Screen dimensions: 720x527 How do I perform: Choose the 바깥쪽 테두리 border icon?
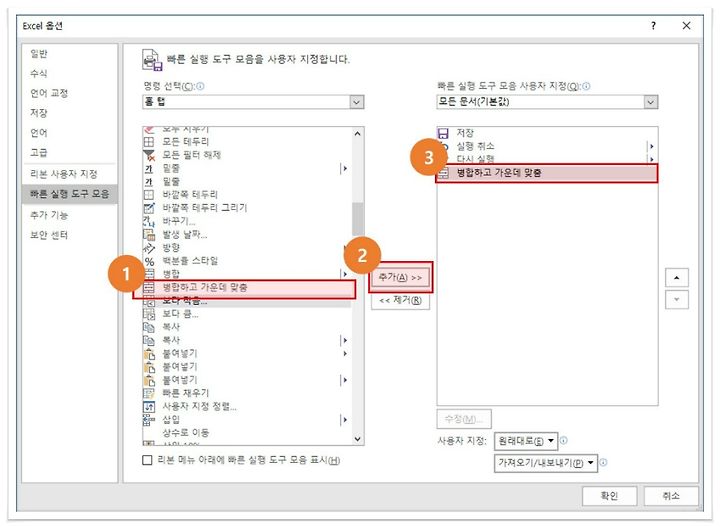pyautogui.click(x=149, y=195)
